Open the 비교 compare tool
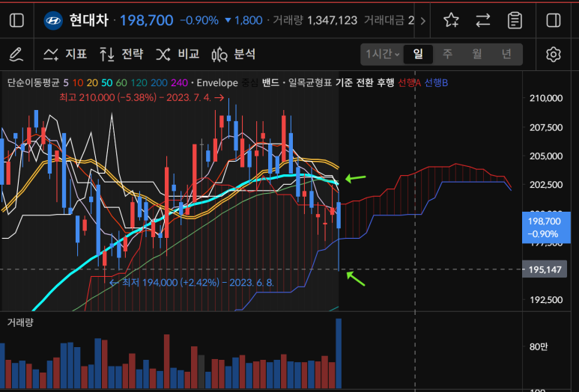 178,54
